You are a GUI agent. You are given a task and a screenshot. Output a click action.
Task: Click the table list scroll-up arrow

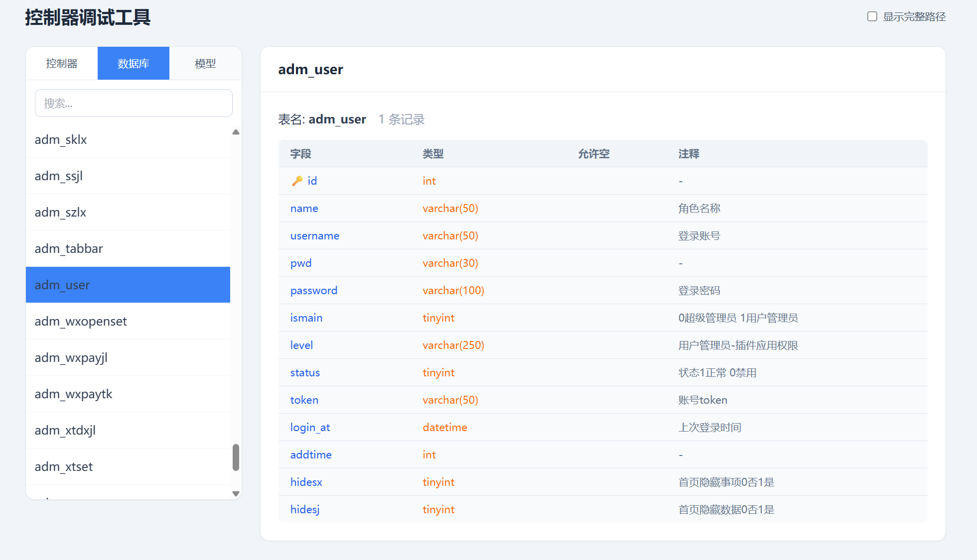(x=236, y=132)
